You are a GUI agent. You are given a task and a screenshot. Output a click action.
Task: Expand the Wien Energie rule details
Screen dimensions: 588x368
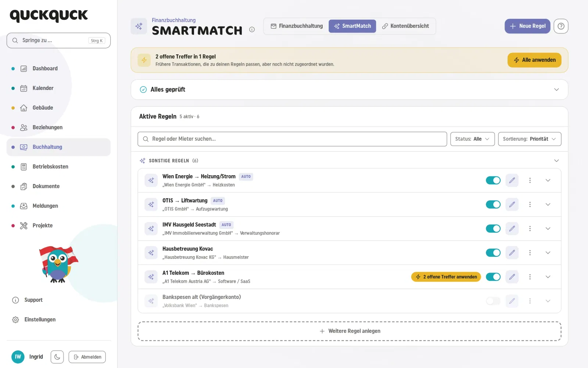pos(548,180)
